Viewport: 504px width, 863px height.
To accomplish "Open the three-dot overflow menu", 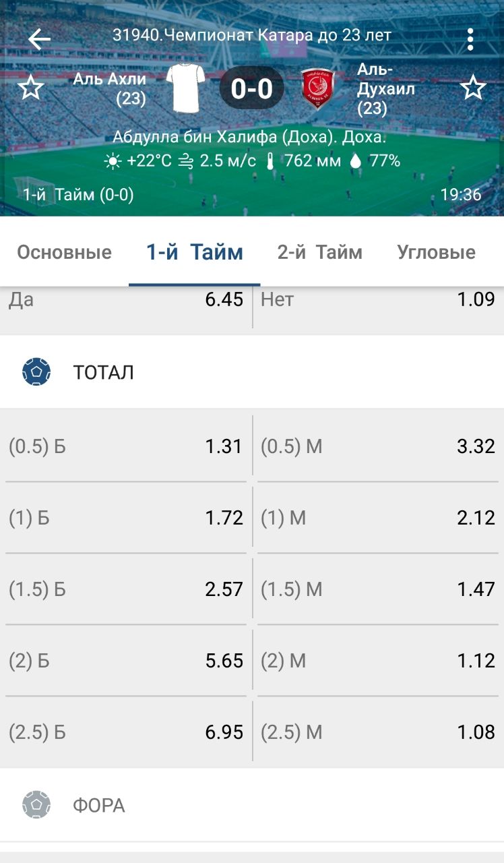I will [470, 39].
